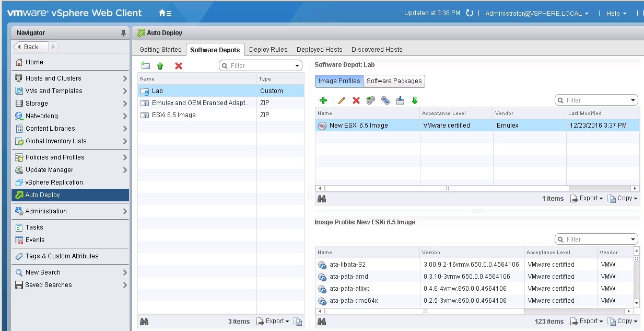Toggle to Software Packages view
This screenshot has height=331, width=644.
point(394,81)
